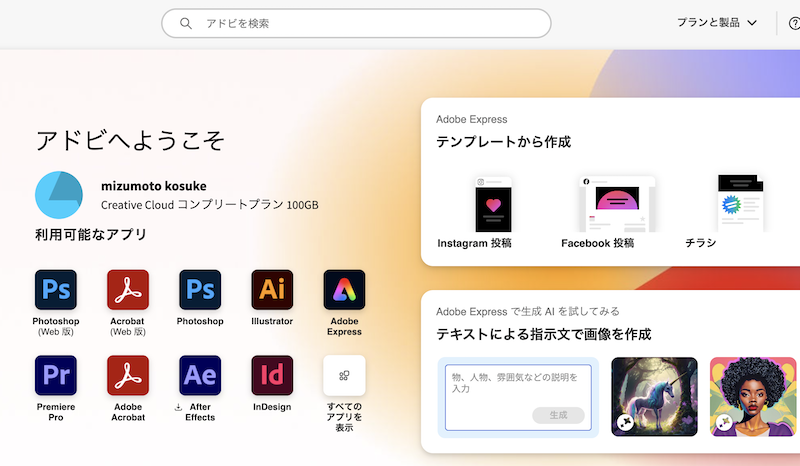Click the アドビを検索 search field
The height and width of the screenshot is (466, 800).
tap(356, 23)
